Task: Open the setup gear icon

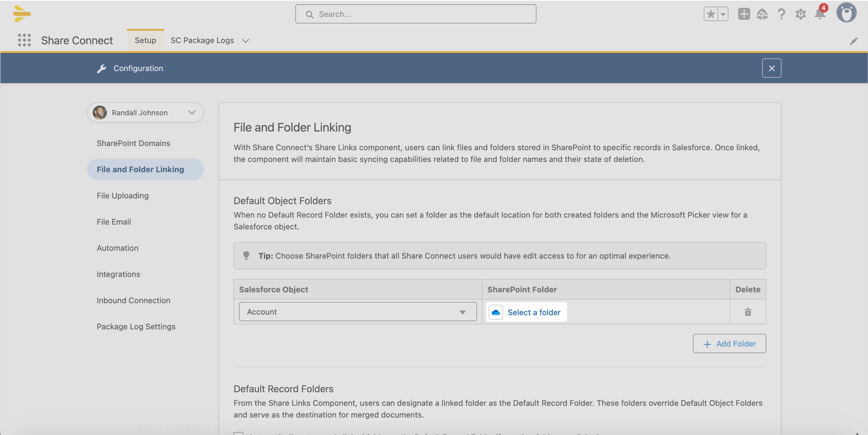Action: click(x=800, y=14)
